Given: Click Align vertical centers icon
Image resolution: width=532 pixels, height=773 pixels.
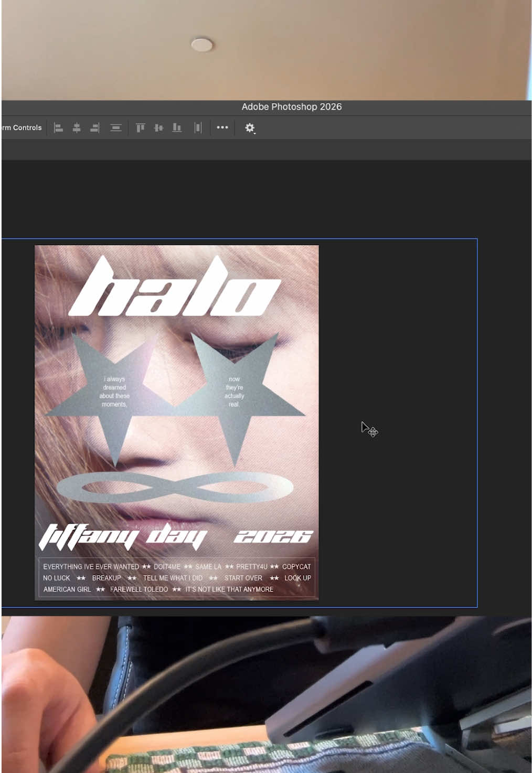Looking at the screenshot, I should point(158,128).
